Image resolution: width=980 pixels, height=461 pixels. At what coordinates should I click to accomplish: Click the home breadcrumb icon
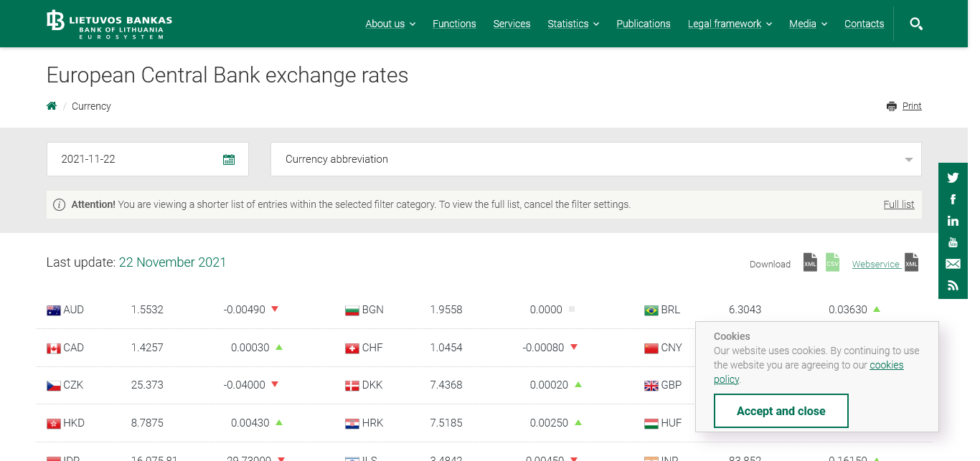tap(52, 106)
